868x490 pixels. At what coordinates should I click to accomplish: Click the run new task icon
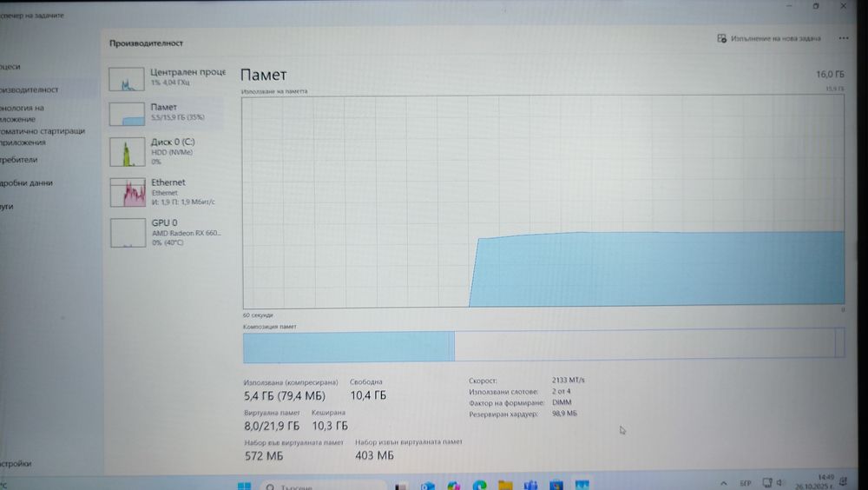721,38
